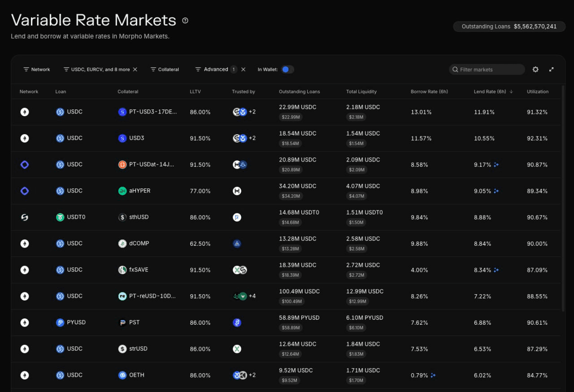Viewport: 574px width, 392px height.
Task: Sort by Borrow Rate (6h) column header
Action: 429,91
